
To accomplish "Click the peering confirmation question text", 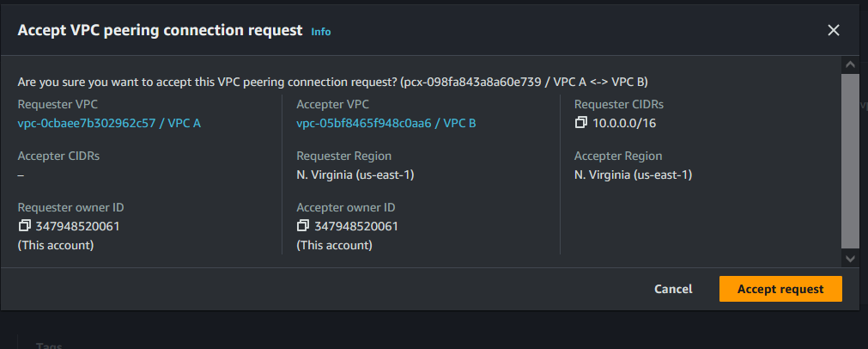I will 206,82.
